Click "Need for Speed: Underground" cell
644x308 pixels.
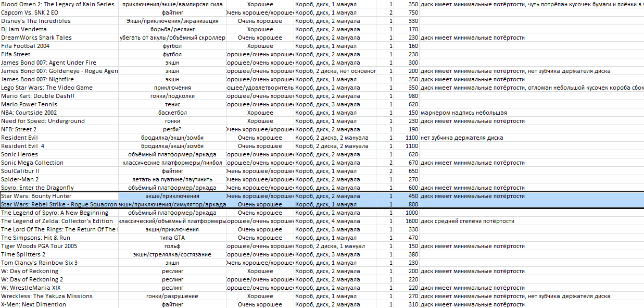click(59, 121)
